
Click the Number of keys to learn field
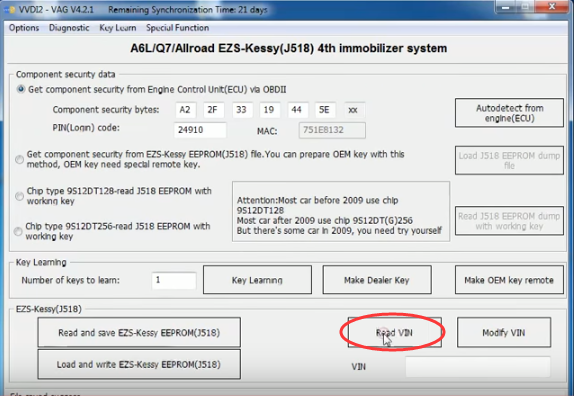click(174, 280)
